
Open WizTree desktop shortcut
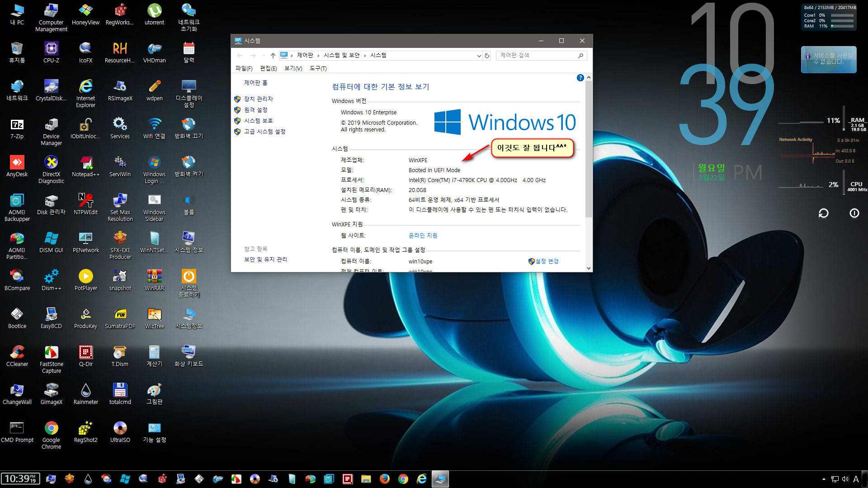[154, 318]
